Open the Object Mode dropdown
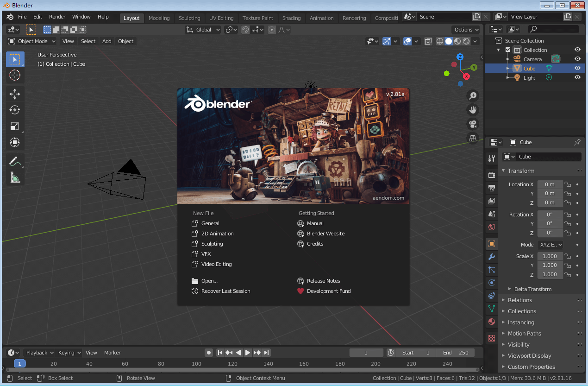The height and width of the screenshot is (386, 588). 31,41
